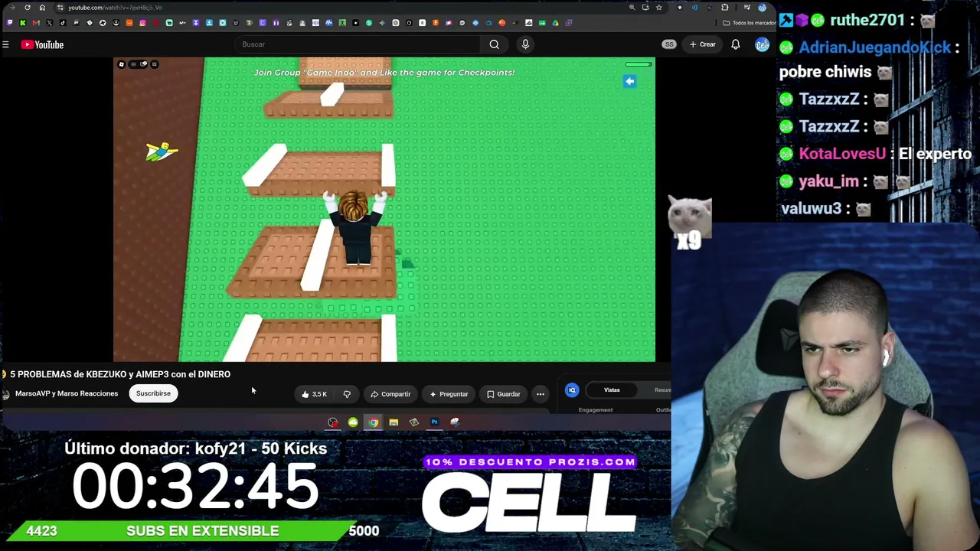Open the YouTube guide hamburger menu
The height and width of the screenshot is (551, 980).
coord(5,44)
